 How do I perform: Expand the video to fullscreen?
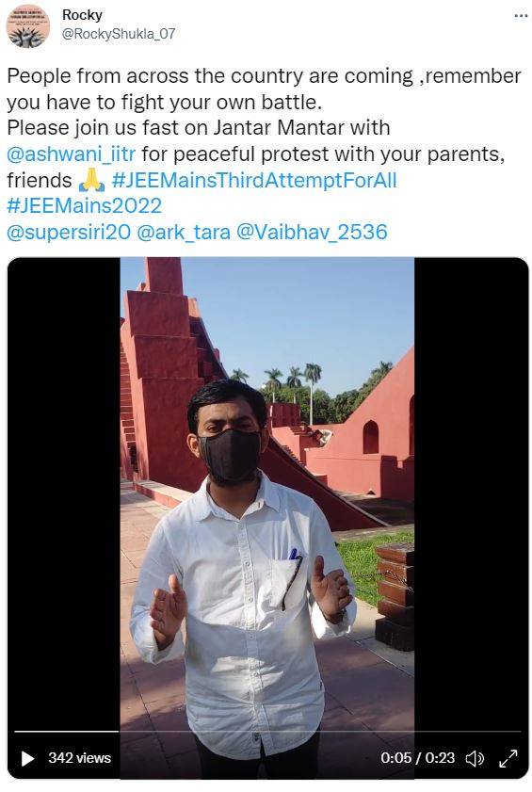(x=508, y=758)
